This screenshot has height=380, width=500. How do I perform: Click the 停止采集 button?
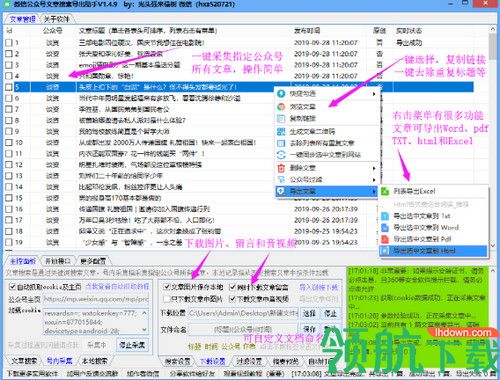(132, 345)
